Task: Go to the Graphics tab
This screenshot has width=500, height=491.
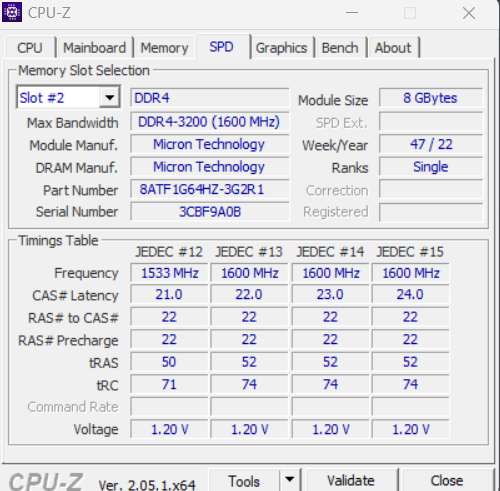Action: click(x=281, y=48)
